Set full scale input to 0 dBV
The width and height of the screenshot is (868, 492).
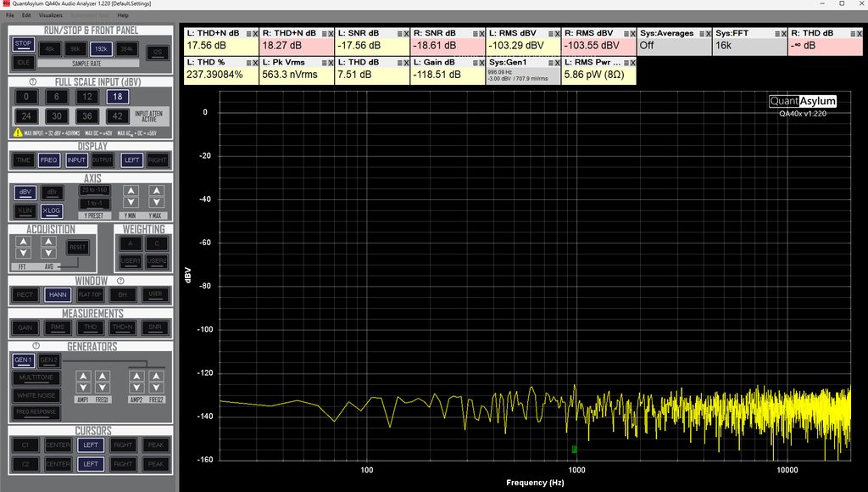(26, 97)
